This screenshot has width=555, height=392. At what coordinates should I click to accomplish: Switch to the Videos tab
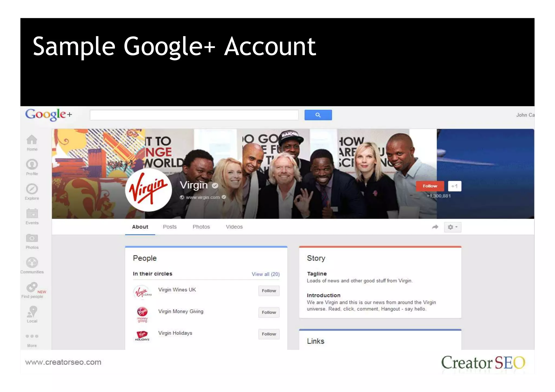tap(234, 227)
